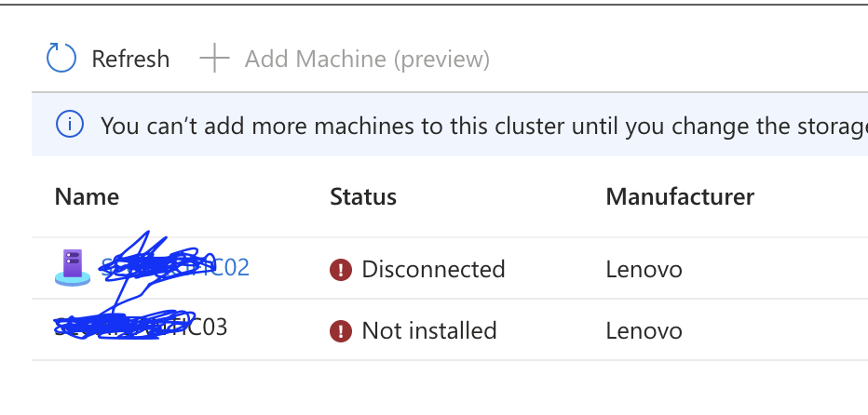Click the Refresh label text
This screenshot has width=868, height=415.
pyautogui.click(x=130, y=60)
